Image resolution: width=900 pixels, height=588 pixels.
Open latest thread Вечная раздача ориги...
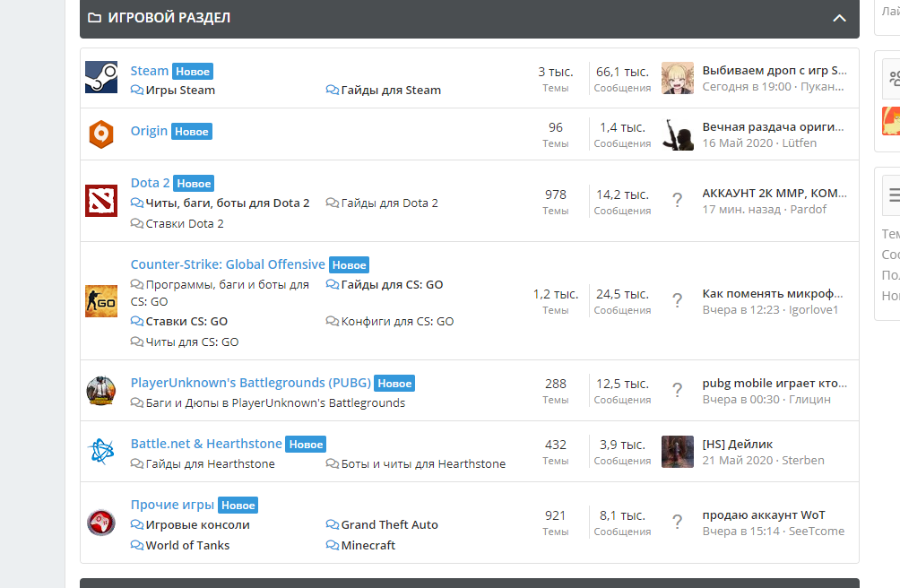pyautogui.click(x=773, y=127)
